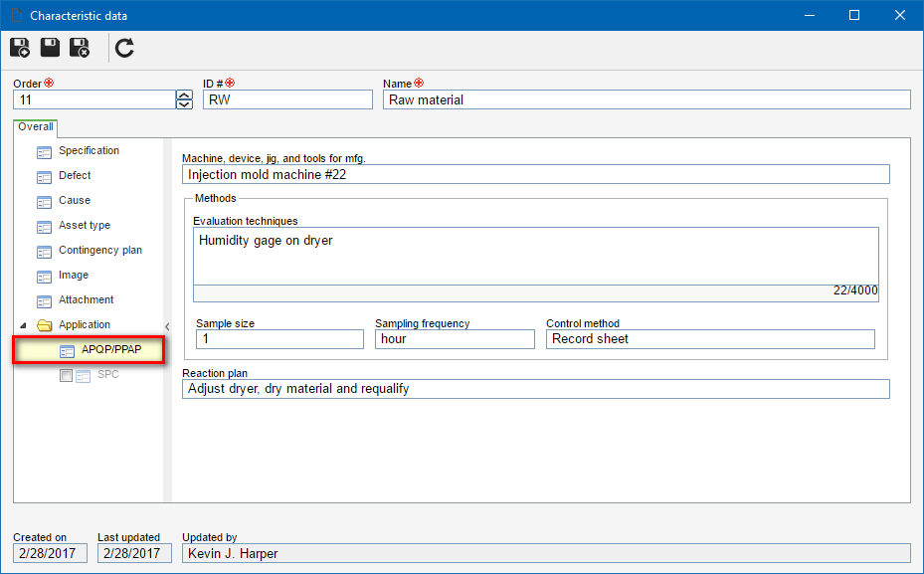Click the Methods group label
The height and width of the screenshot is (574, 924).
pos(215,199)
